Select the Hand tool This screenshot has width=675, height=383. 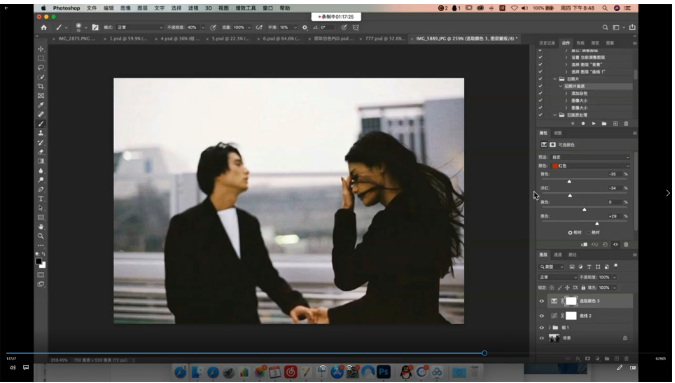pyautogui.click(x=41, y=226)
